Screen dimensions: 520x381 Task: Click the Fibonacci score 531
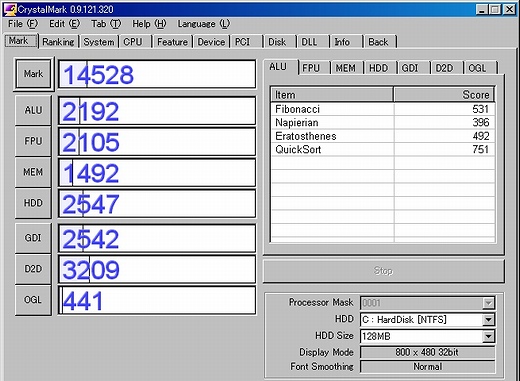click(480, 109)
